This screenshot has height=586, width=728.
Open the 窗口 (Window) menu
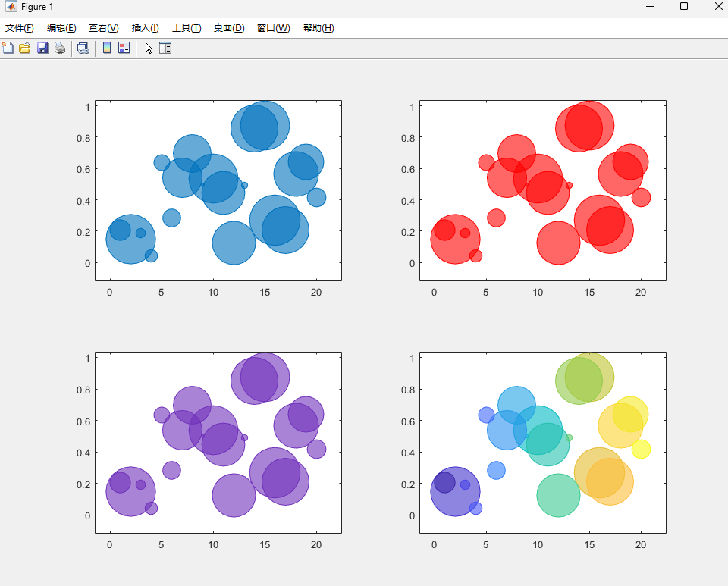coord(272,28)
